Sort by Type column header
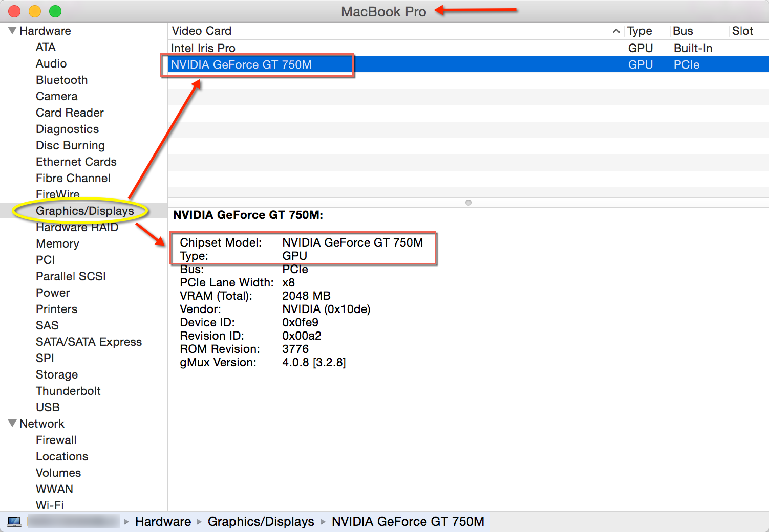 tap(639, 31)
